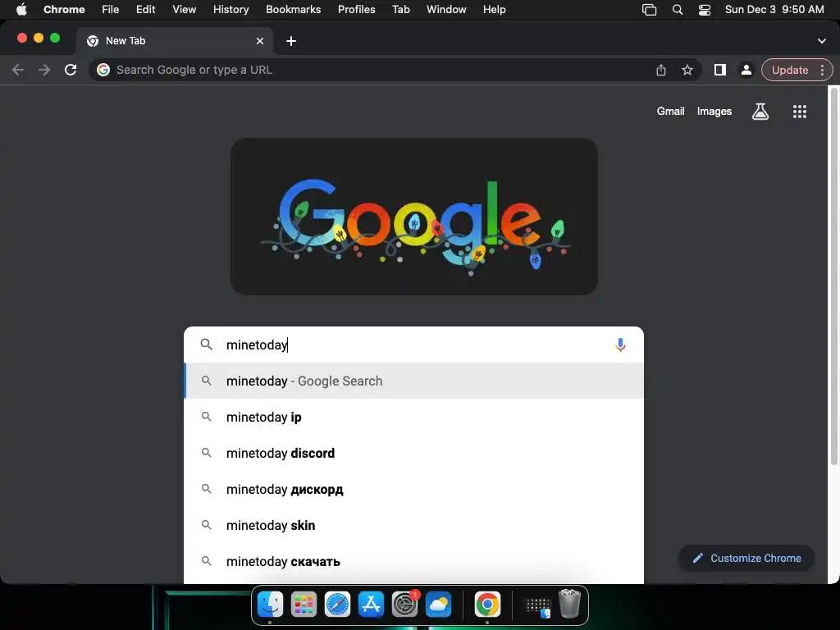Viewport: 840px width, 630px height.
Task: Open the Edit menu
Action: coord(145,10)
